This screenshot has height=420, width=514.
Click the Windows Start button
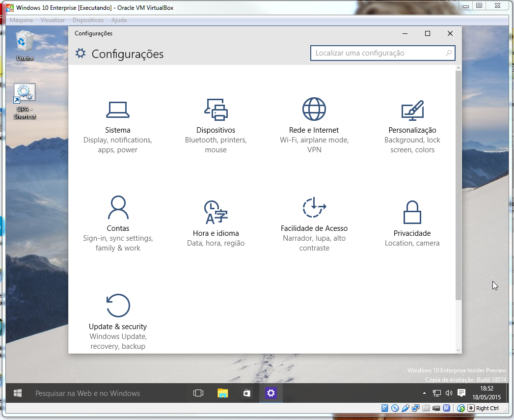point(18,393)
